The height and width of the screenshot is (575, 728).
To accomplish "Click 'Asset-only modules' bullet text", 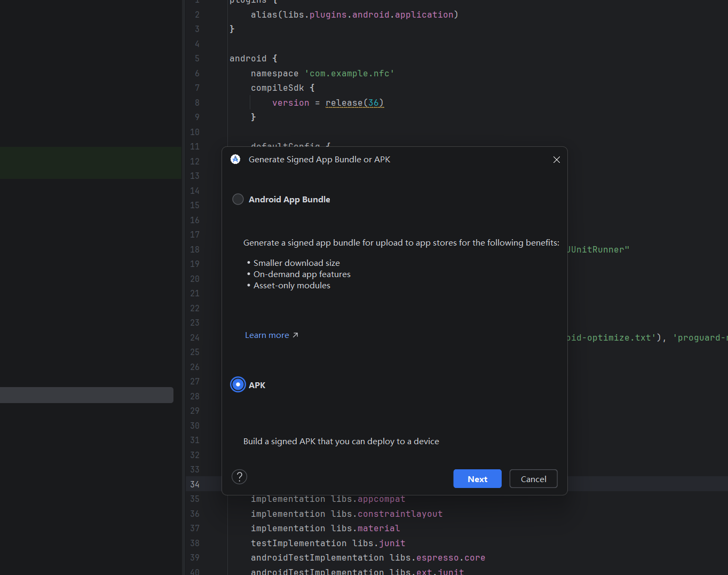I will (x=291, y=285).
